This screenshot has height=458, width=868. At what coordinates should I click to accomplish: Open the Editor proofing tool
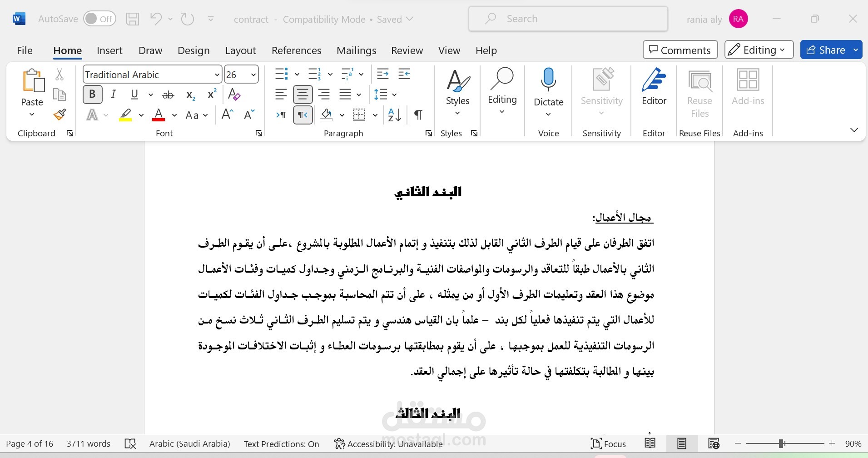[x=654, y=87]
